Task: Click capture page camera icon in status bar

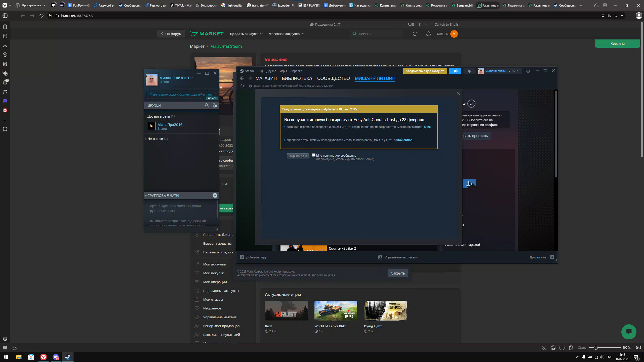Action: click(544, 348)
